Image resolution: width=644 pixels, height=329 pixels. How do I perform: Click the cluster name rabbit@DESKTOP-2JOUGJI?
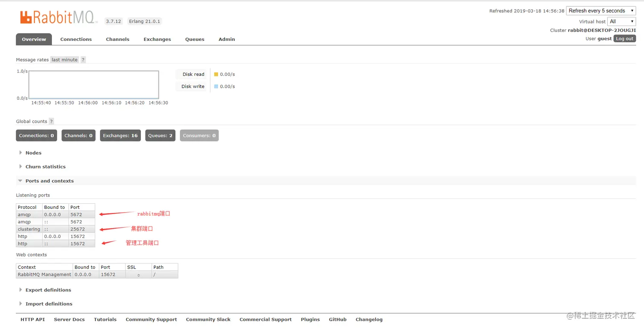coord(602,30)
